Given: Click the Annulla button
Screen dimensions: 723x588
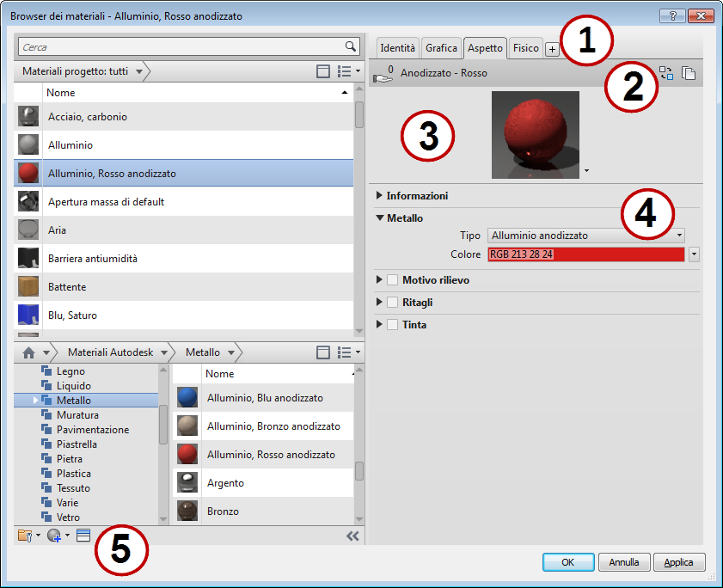Looking at the screenshot, I should [624, 562].
